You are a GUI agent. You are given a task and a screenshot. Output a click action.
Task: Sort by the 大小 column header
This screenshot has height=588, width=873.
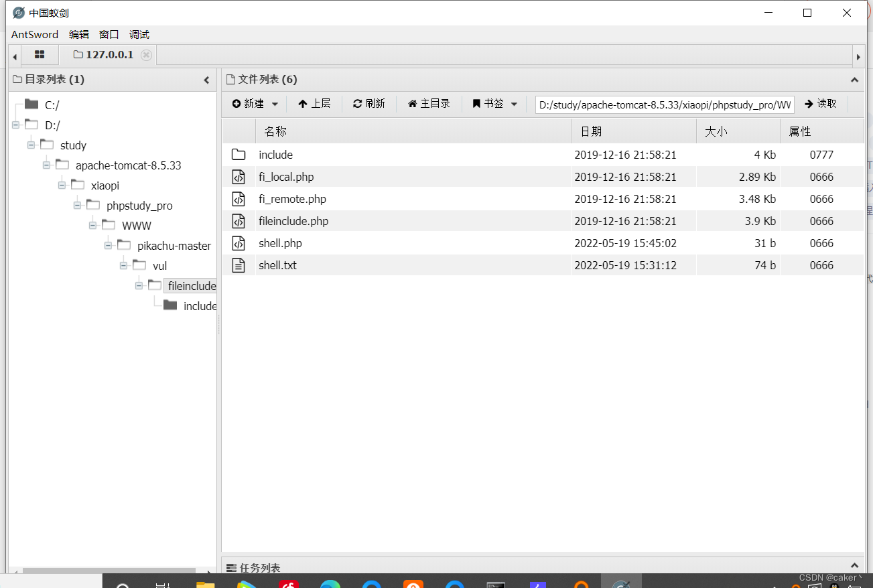[738, 131]
